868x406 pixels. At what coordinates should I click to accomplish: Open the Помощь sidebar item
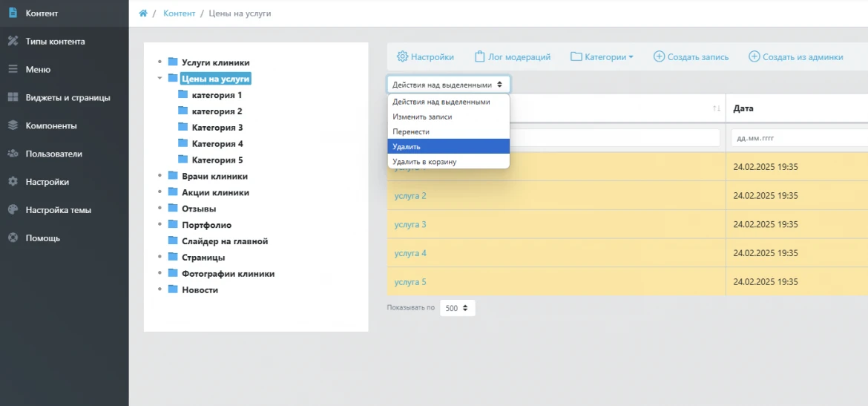pos(42,238)
